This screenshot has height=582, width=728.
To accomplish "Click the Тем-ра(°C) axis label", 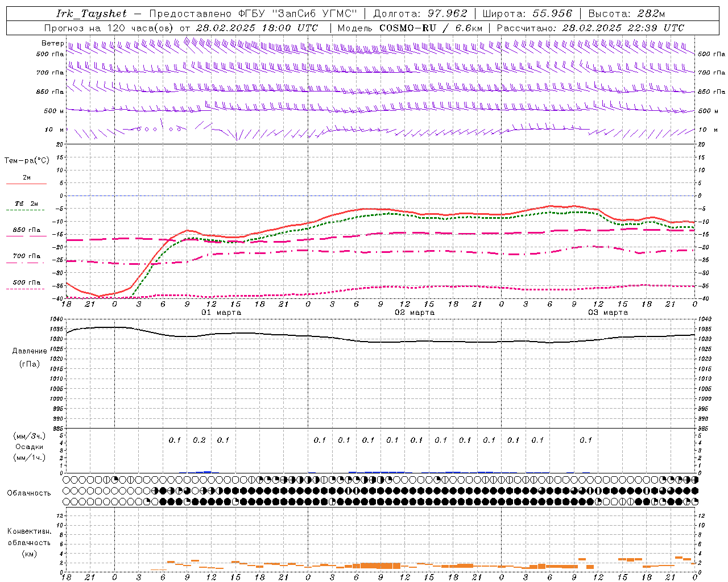I will coord(27,161).
